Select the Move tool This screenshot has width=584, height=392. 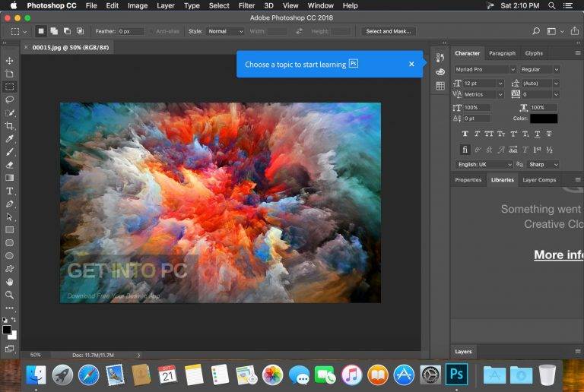pos(10,61)
